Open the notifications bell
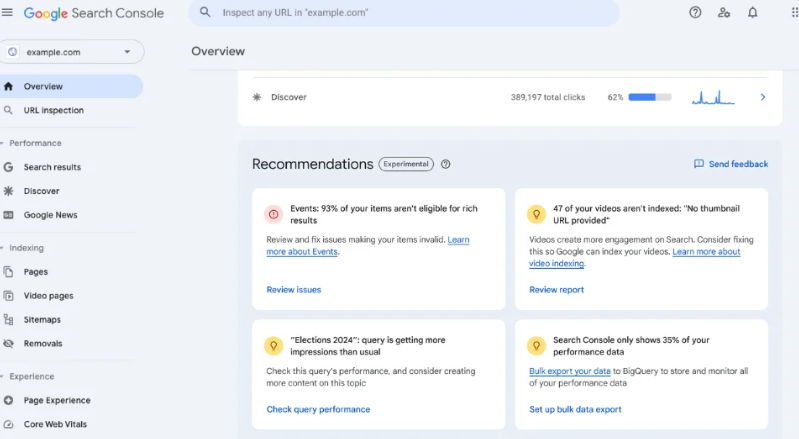Viewport: 799px width, 439px height. click(753, 13)
